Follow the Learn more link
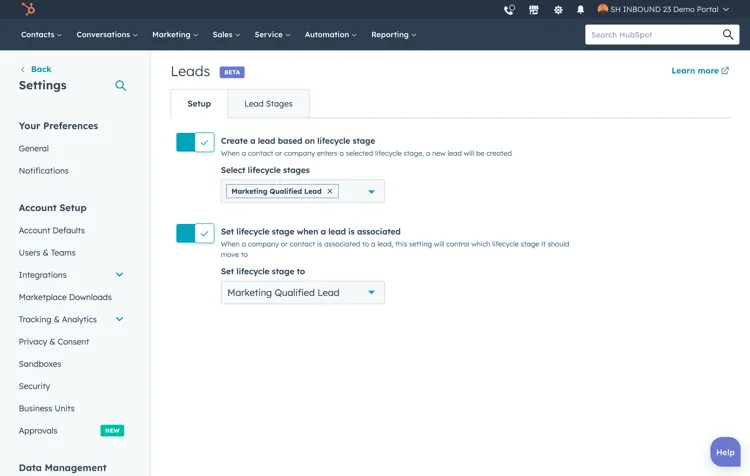Viewport: 750px width, 476px height. [700, 71]
